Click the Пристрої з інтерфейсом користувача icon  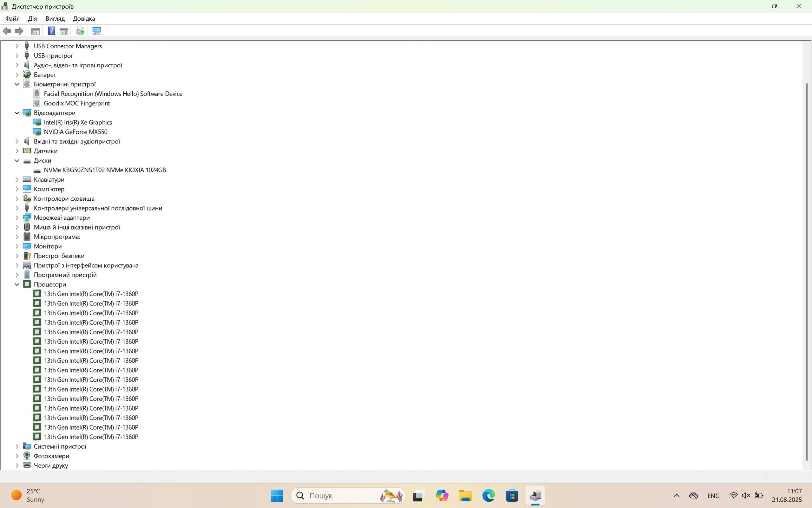[x=27, y=265]
